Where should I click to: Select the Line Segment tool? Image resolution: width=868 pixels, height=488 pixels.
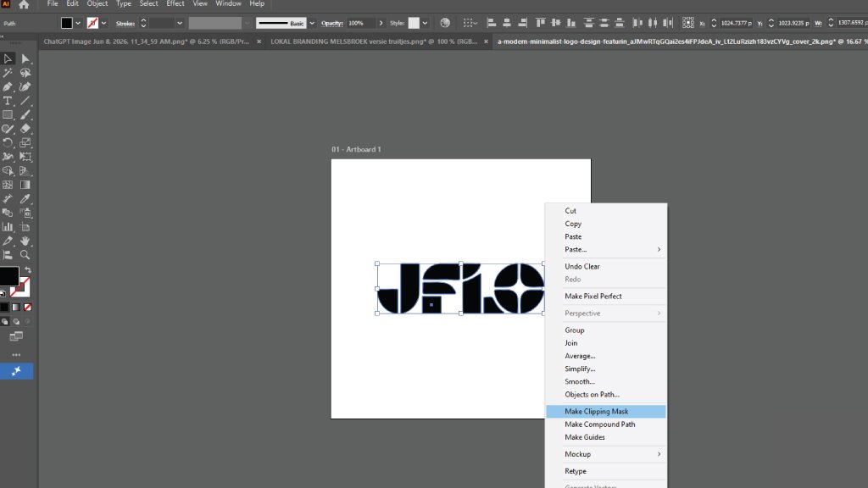[x=25, y=101]
